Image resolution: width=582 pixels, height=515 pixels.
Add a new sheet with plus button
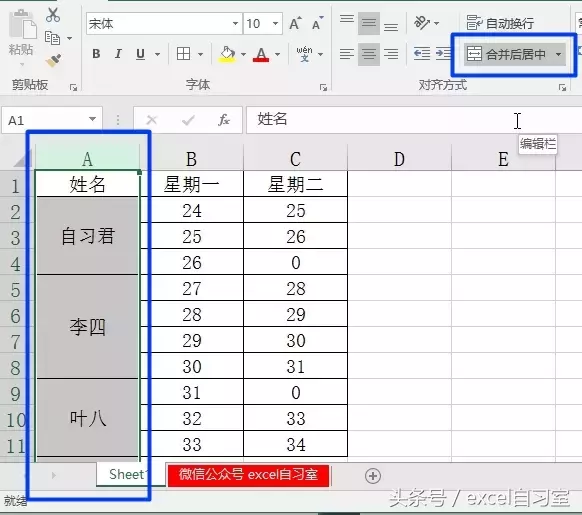(373, 476)
